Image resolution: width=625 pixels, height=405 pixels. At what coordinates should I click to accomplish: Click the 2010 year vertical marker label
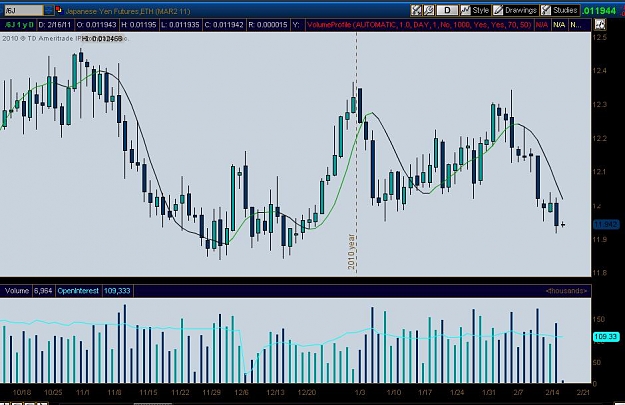click(x=351, y=252)
